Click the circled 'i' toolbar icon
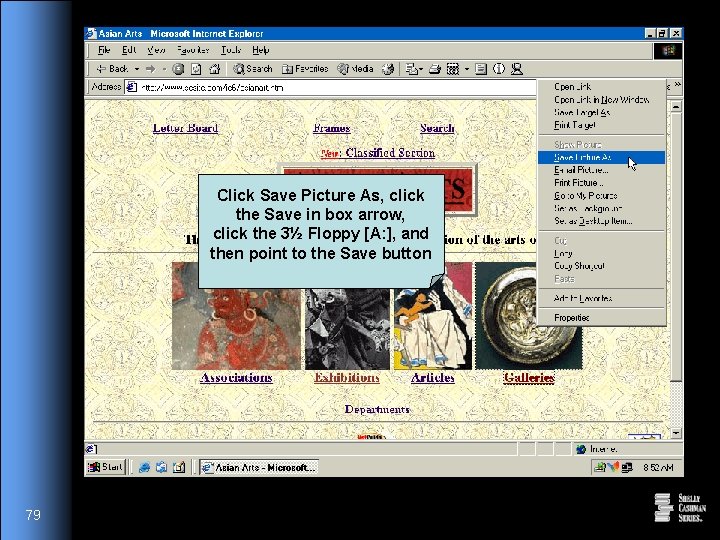This screenshot has height=540, width=720. coord(499,69)
